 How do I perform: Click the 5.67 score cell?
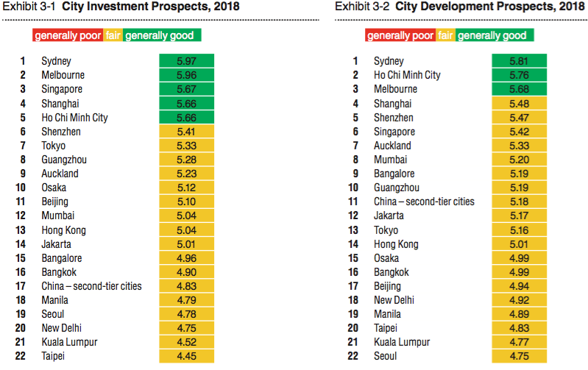[186, 89]
